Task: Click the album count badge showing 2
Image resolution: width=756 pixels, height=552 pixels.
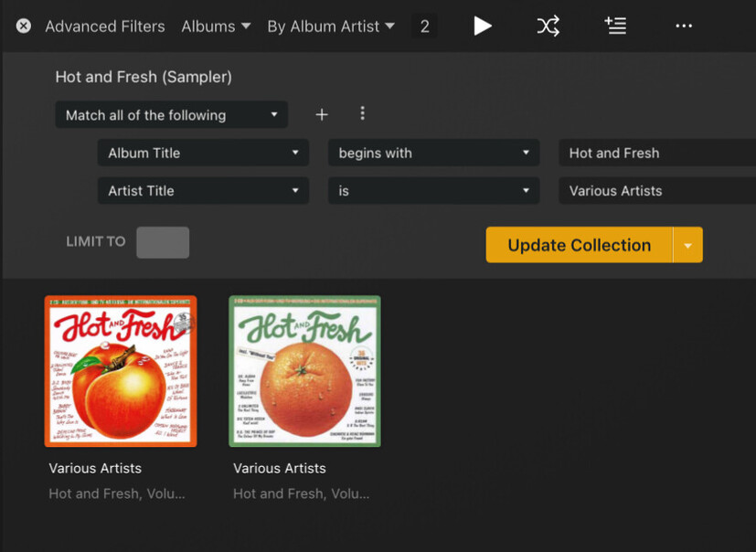Action: click(x=424, y=26)
